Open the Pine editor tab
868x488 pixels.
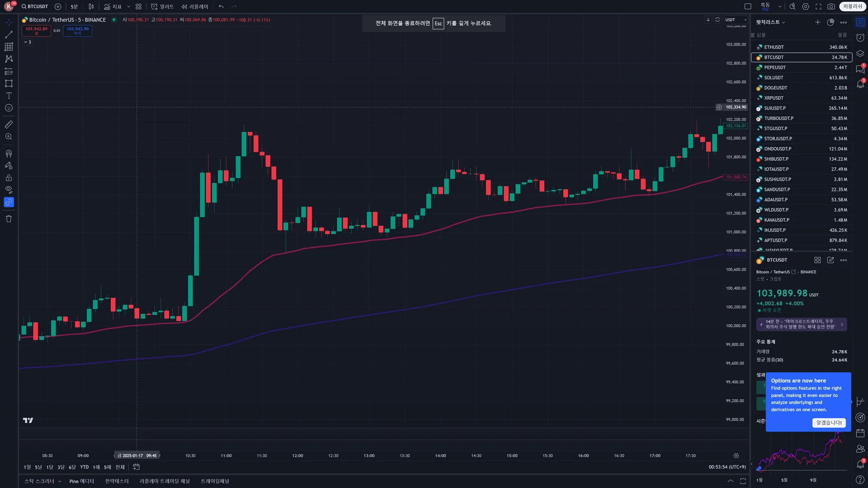(x=81, y=481)
